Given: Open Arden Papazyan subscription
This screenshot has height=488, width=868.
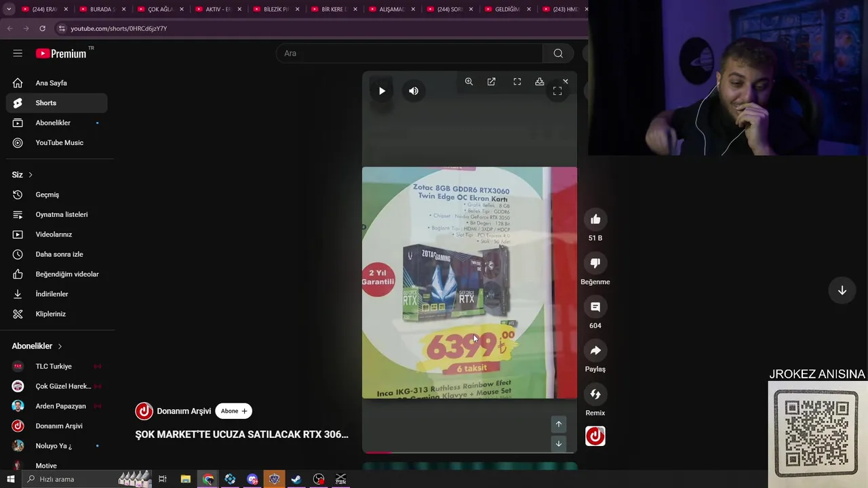Looking at the screenshot, I should click(x=57, y=406).
